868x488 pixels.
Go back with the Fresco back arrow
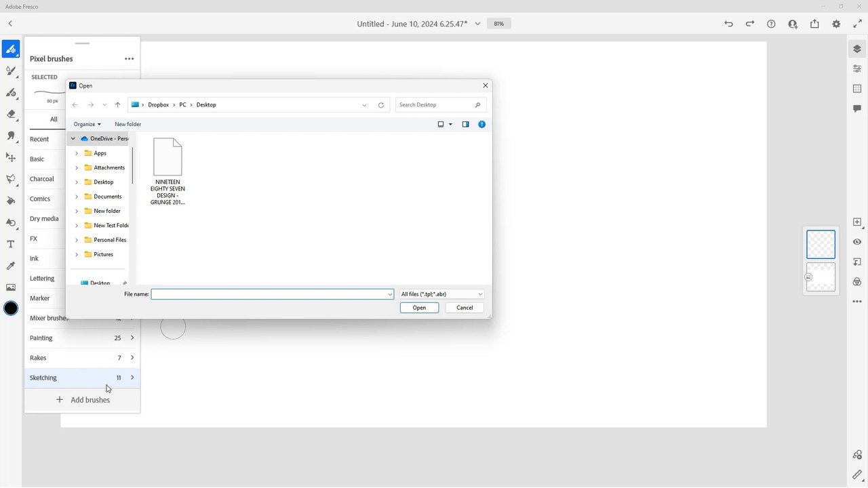pos(10,24)
